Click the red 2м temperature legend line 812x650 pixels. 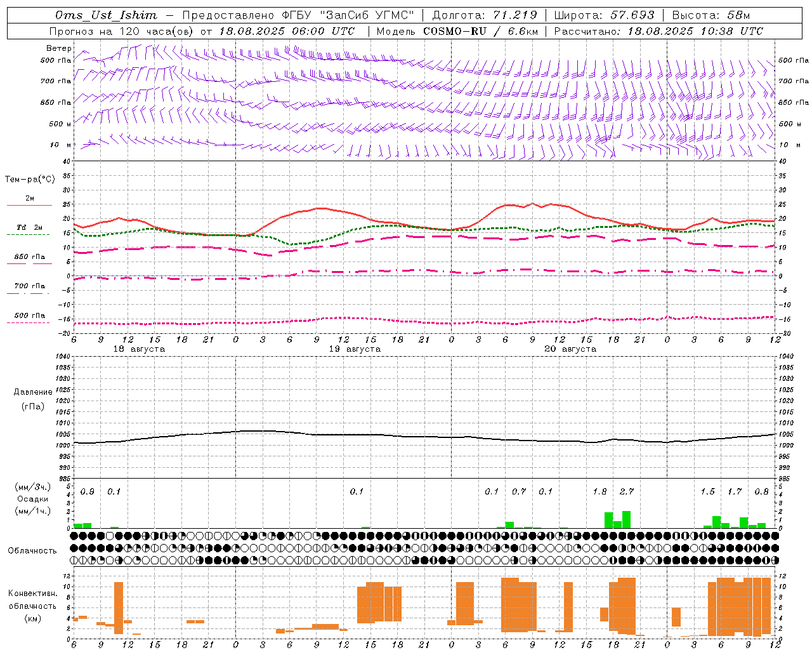click(x=29, y=206)
